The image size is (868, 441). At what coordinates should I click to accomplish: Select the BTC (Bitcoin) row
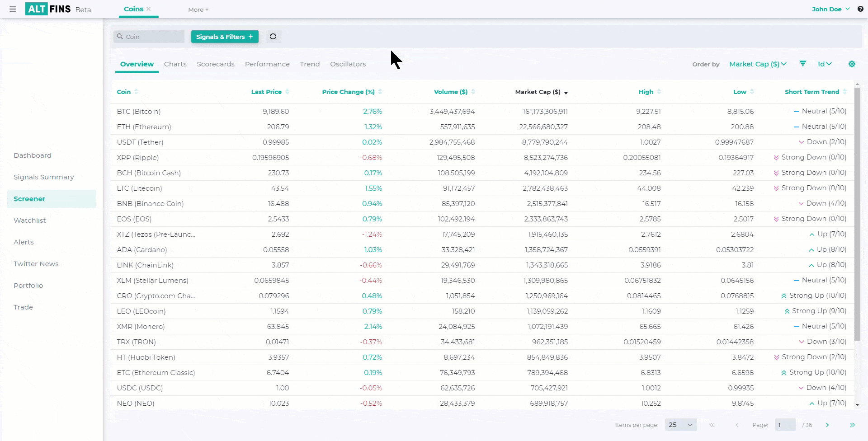pyautogui.click(x=482, y=111)
